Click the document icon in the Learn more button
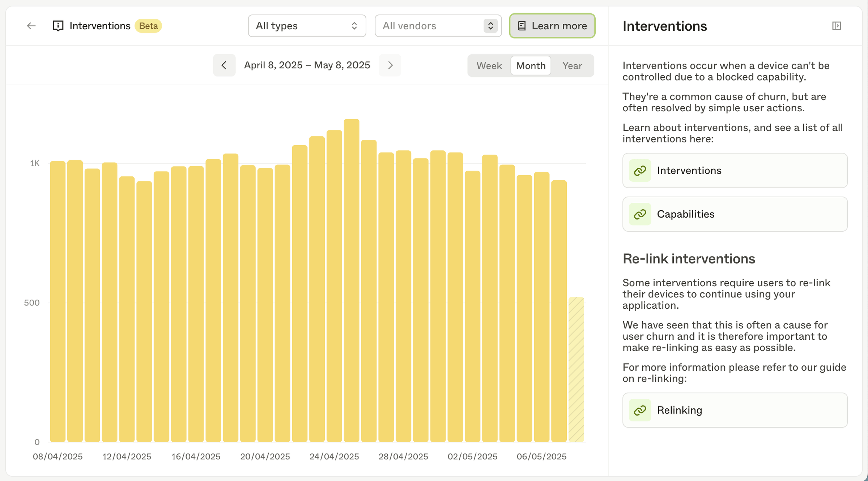 click(521, 26)
